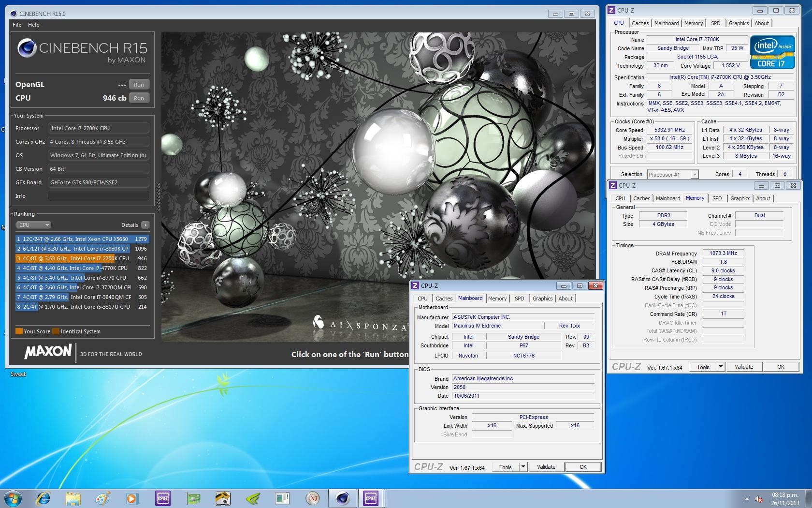Open the Help menu in Cinebench

pyautogui.click(x=34, y=25)
